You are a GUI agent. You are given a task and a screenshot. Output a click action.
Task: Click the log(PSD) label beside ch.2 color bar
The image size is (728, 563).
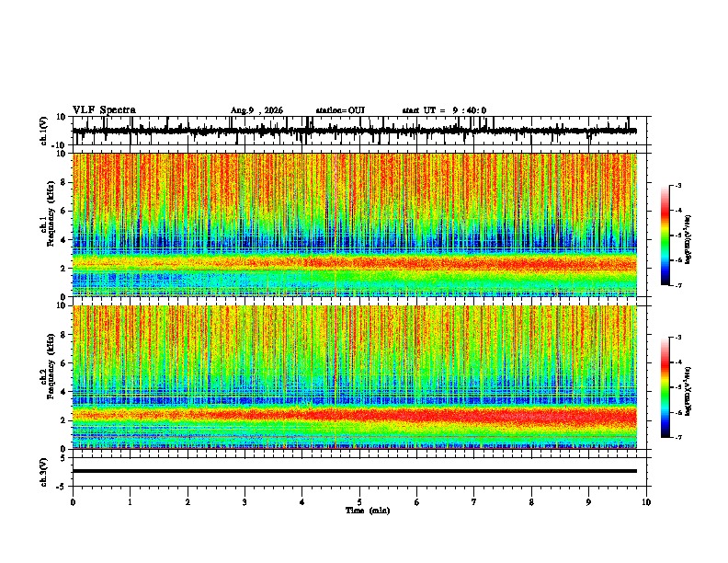click(x=688, y=391)
